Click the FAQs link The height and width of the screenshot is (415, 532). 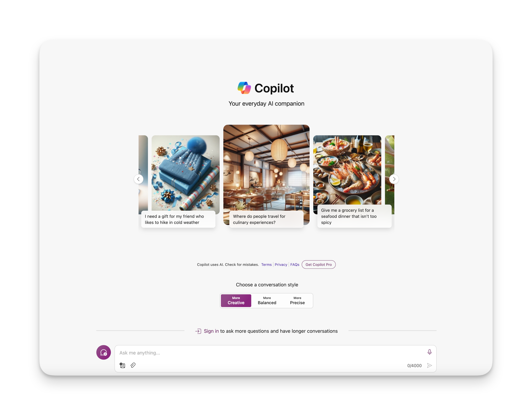click(x=295, y=265)
